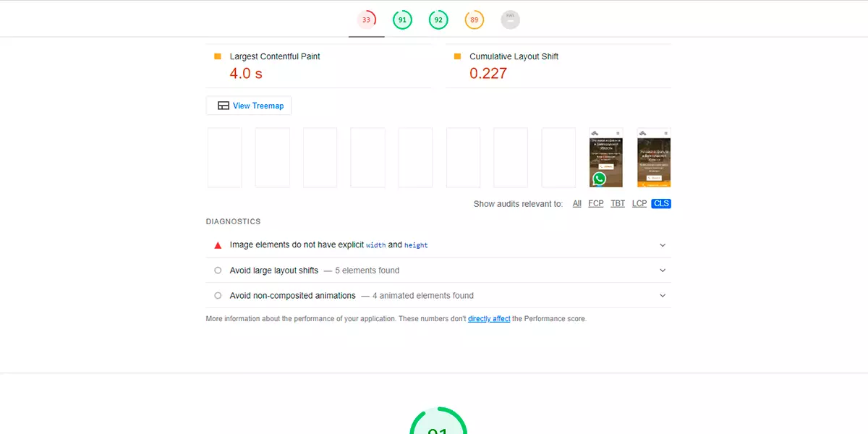Click circle icon beside Avoid non-composited animations

[x=218, y=296]
